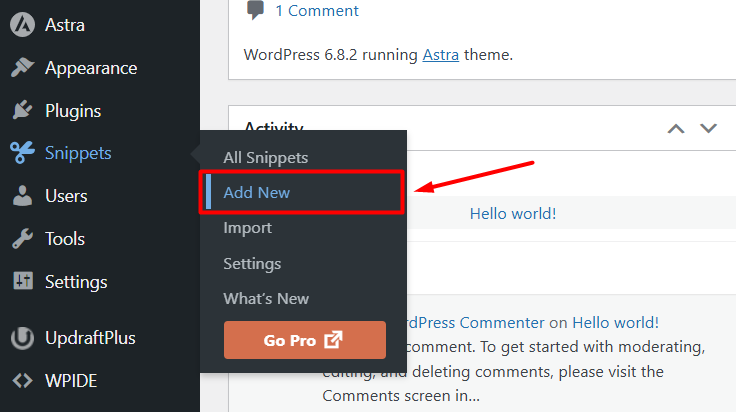
Task: Click the WPIDE code brackets icon
Action: (x=22, y=380)
